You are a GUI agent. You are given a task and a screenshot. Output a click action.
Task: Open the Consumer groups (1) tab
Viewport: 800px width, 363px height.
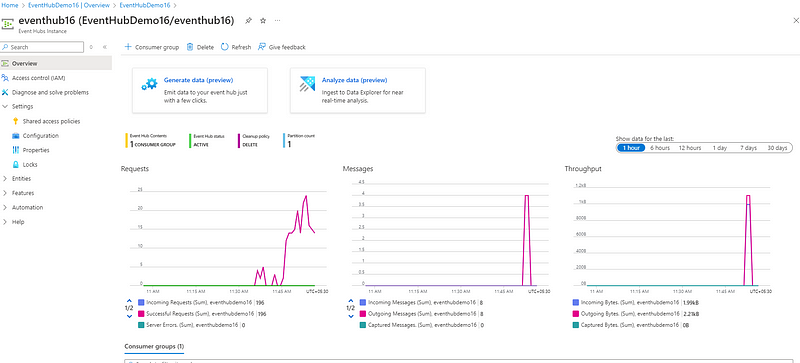154,346
